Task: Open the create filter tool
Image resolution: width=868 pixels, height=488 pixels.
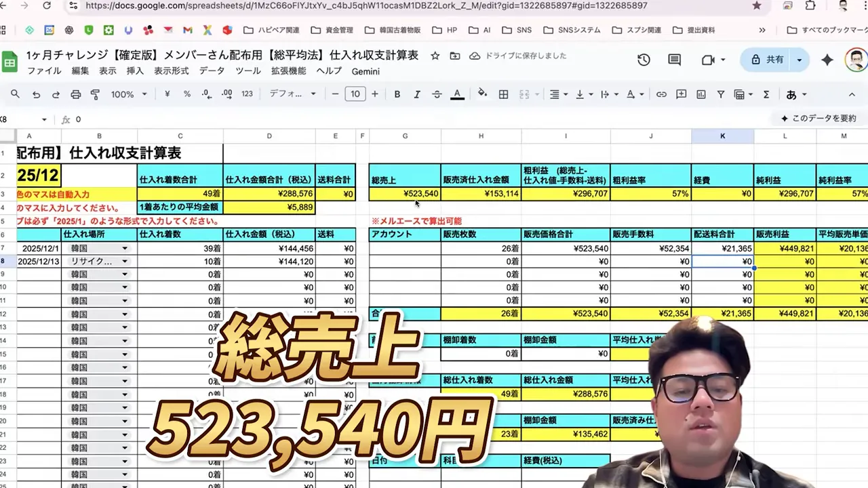Action: [x=722, y=94]
